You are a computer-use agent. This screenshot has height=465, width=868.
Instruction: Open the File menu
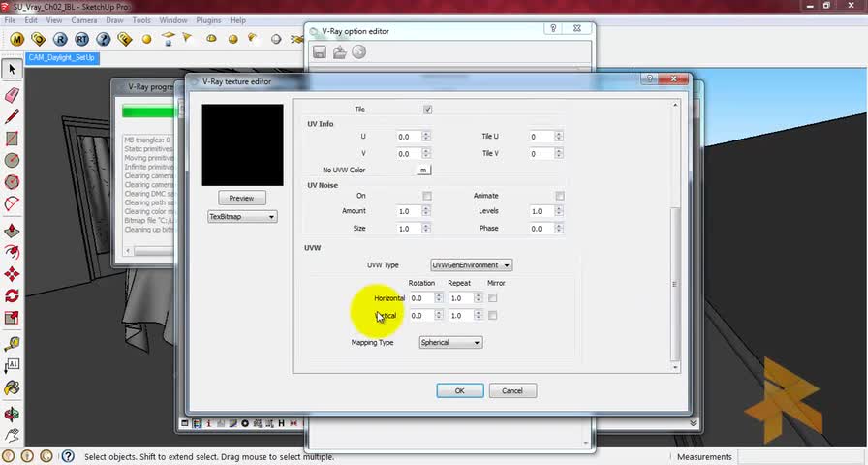click(10, 20)
